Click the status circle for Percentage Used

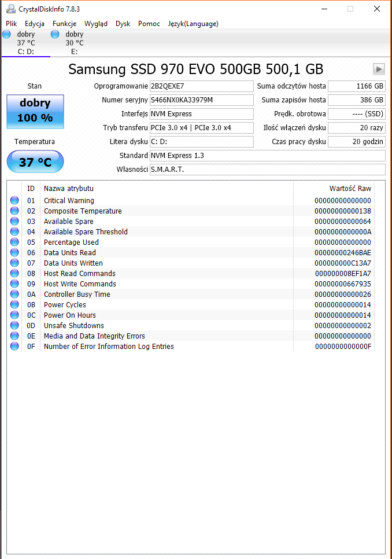[x=14, y=242]
